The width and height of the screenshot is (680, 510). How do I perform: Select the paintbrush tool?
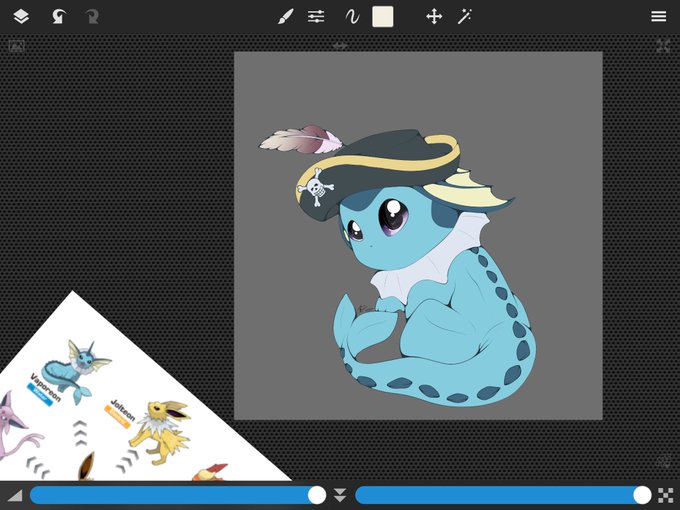285,17
